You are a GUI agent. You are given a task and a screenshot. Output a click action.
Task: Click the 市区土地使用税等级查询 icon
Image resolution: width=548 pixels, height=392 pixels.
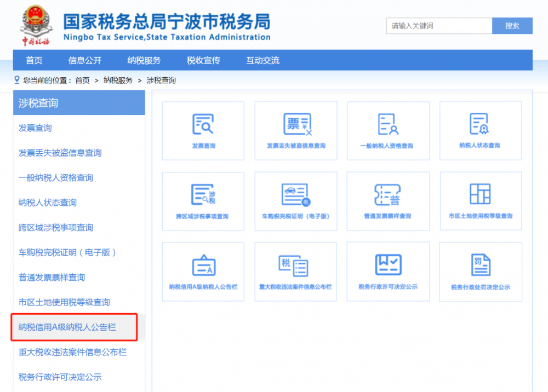click(481, 201)
